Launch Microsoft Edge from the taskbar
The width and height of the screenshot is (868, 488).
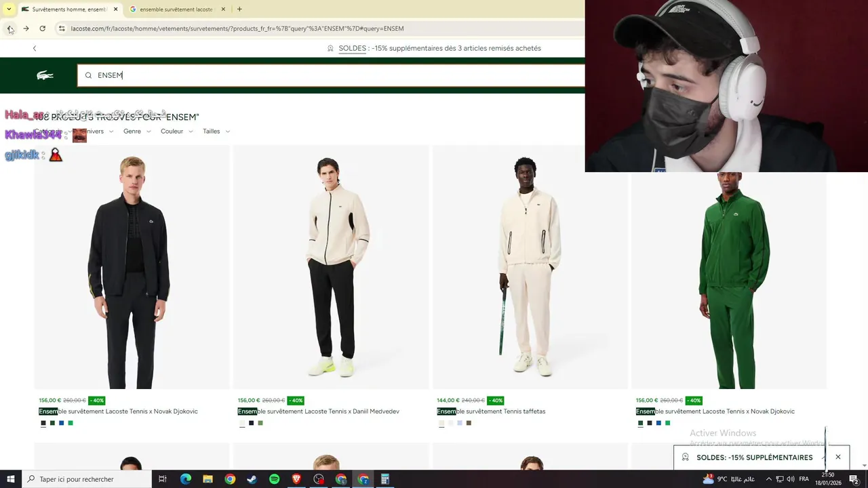click(186, 479)
